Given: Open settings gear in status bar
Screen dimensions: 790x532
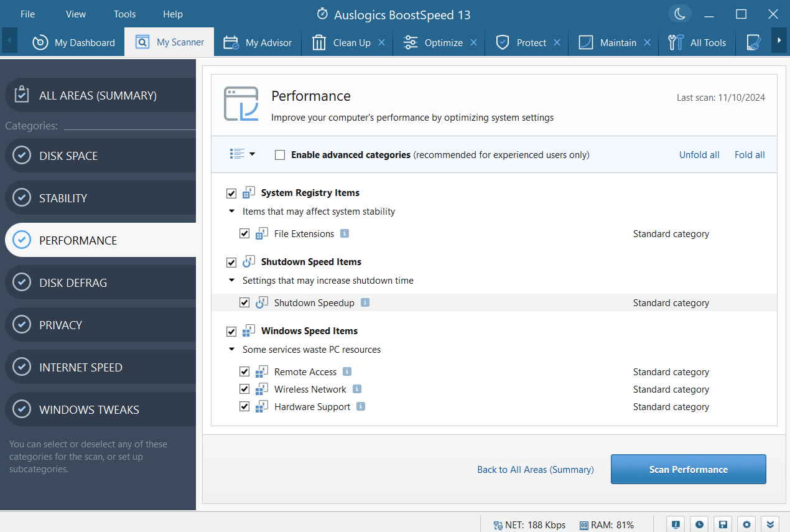Looking at the screenshot, I should click(x=746, y=524).
